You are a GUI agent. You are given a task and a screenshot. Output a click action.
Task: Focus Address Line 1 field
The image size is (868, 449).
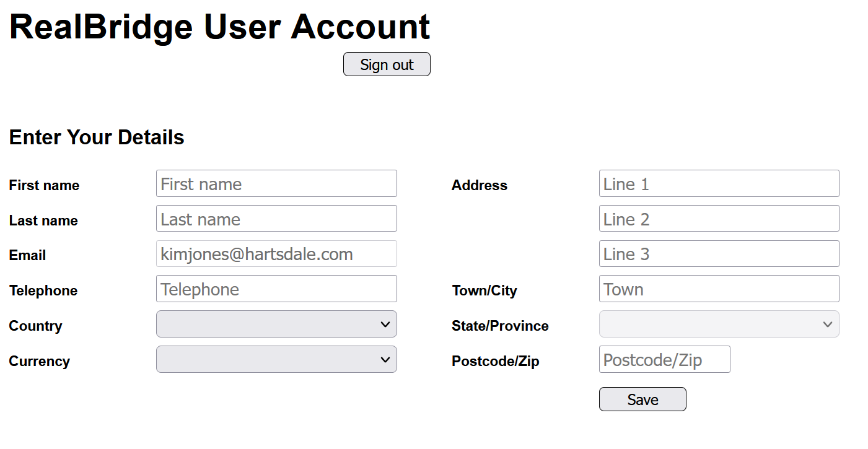point(719,184)
